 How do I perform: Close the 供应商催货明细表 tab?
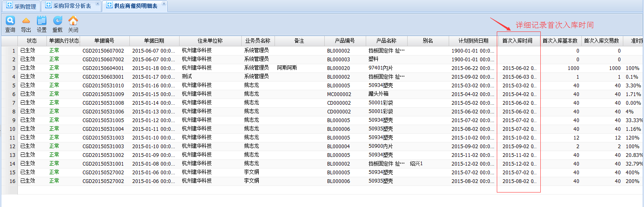[x=163, y=4]
